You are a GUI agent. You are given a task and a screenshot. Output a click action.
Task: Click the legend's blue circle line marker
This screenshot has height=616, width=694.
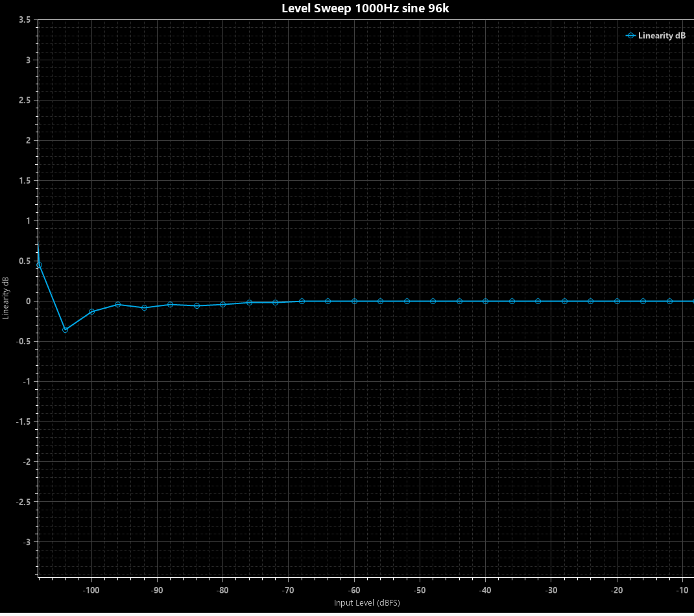[630, 36]
